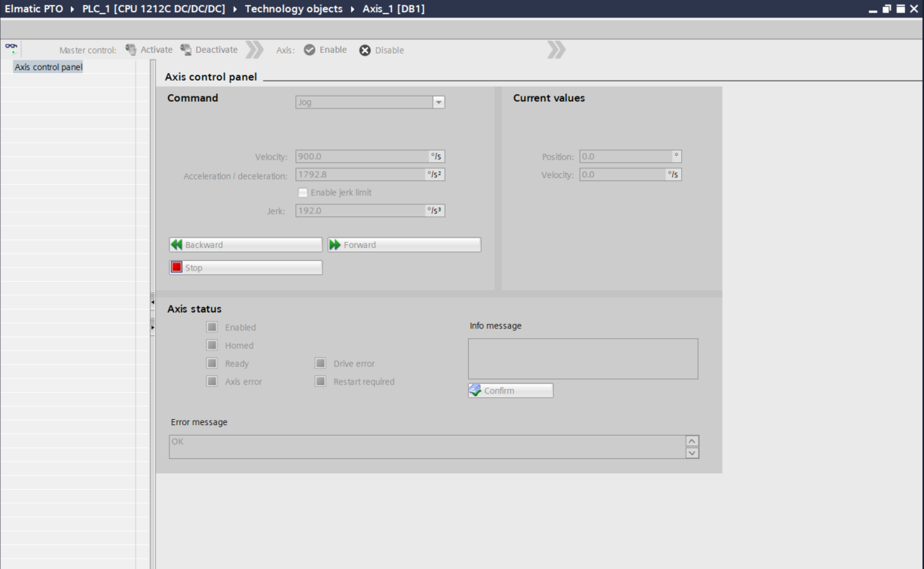
Task: Collapse the left navigation pane arrow
Action: pos(152,302)
